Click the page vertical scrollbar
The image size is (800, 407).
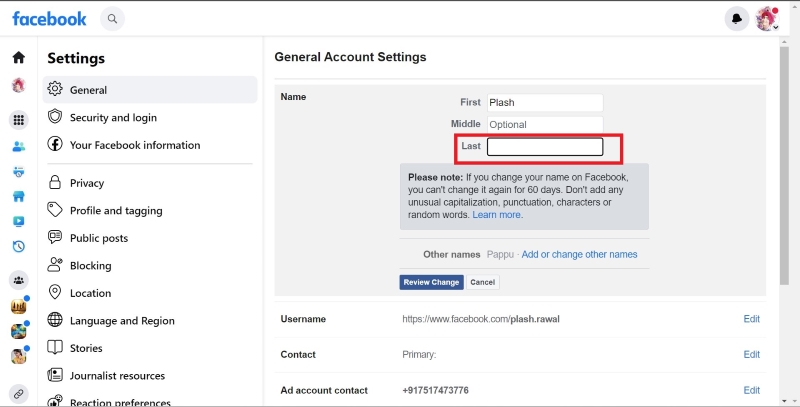click(x=785, y=165)
